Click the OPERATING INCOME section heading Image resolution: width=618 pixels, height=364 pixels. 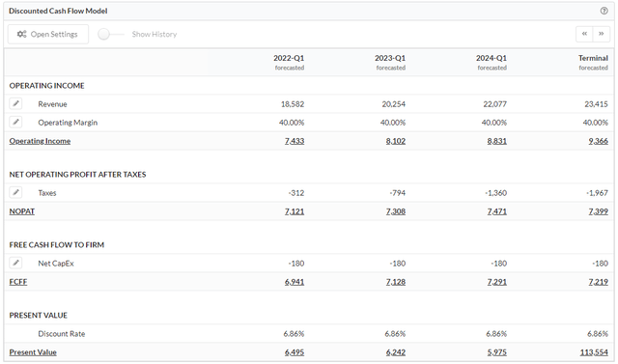(47, 86)
